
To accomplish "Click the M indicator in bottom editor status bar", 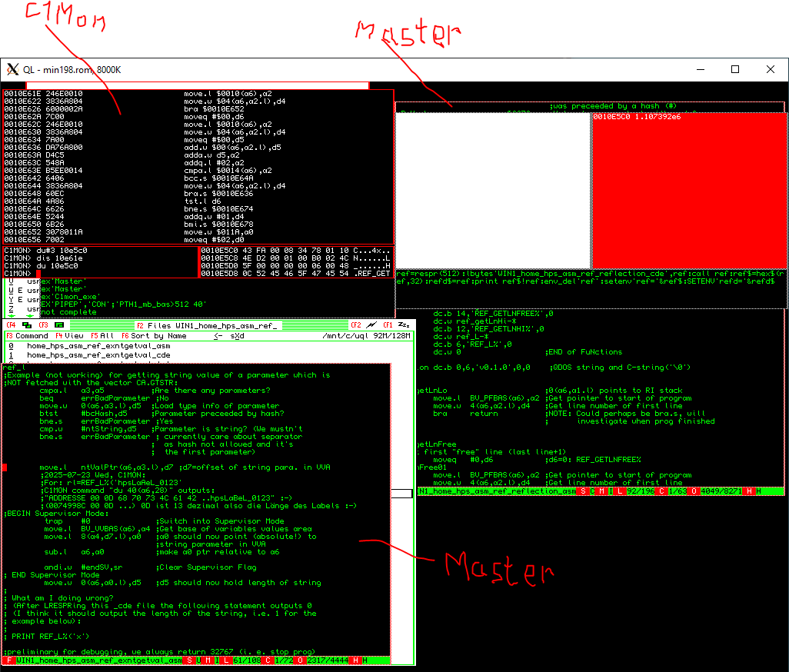I will [x=208, y=660].
